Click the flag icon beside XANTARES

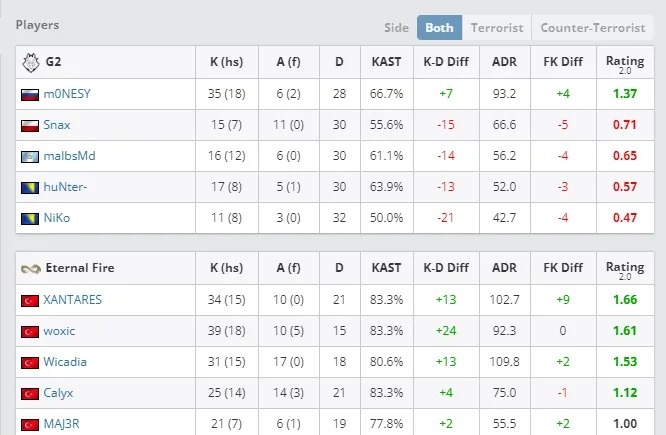(x=30, y=300)
